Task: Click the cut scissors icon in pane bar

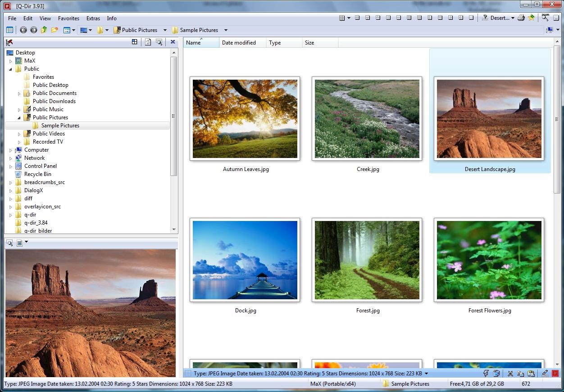Action: pos(510,373)
